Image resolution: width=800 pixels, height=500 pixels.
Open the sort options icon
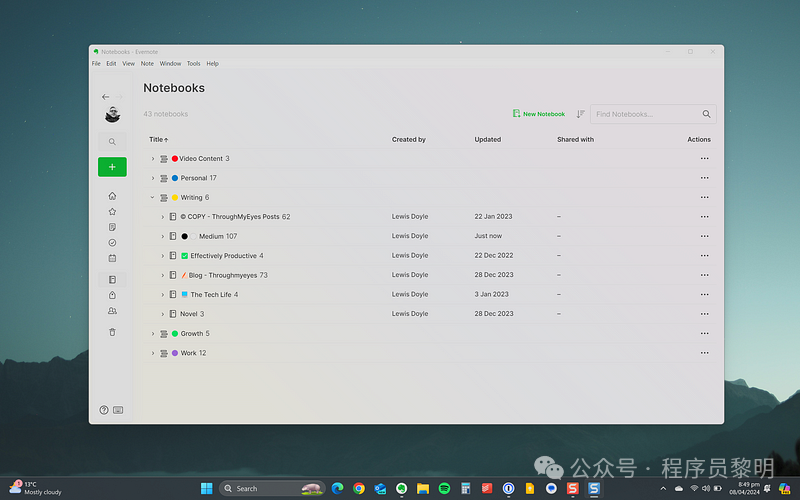tap(580, 114)
